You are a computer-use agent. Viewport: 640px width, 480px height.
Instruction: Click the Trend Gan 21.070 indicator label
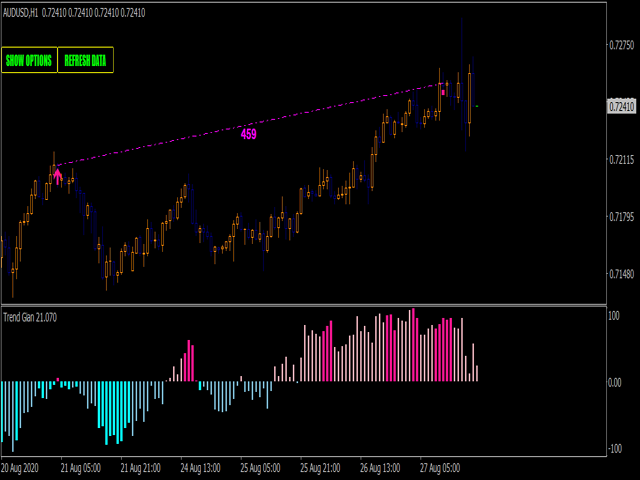[x=30, y=317]
